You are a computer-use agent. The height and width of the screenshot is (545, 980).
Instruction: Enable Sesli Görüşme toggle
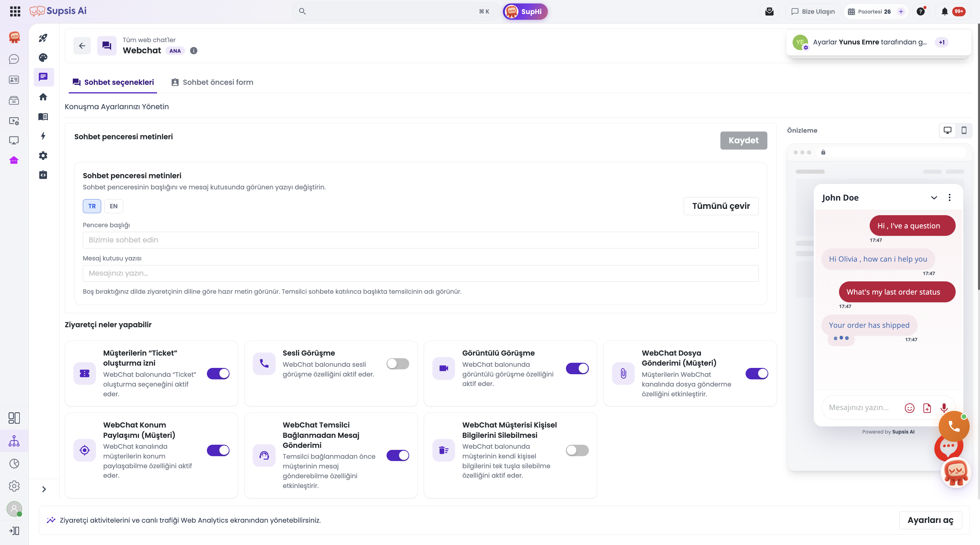tap(398, 364)
